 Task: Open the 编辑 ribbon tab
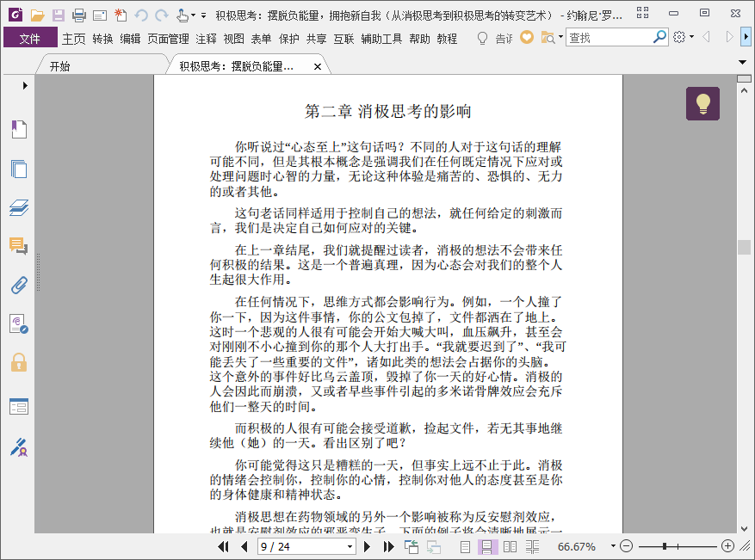click(130, 39)
